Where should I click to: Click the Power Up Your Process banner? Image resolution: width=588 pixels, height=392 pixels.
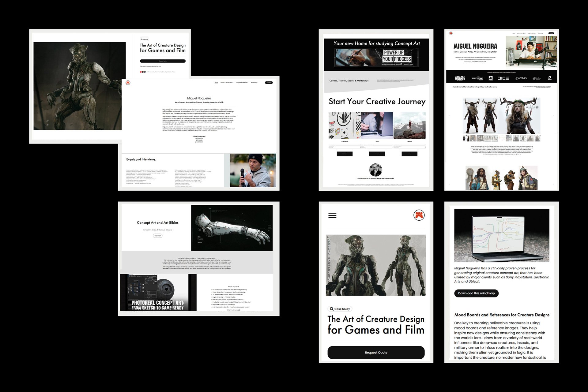tap(376, 57)
